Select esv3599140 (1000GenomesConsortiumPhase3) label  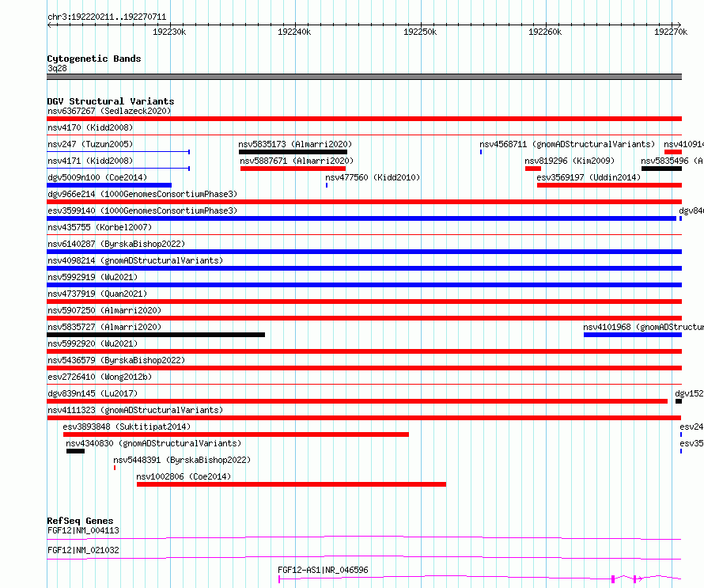click(x=142, y=211)
